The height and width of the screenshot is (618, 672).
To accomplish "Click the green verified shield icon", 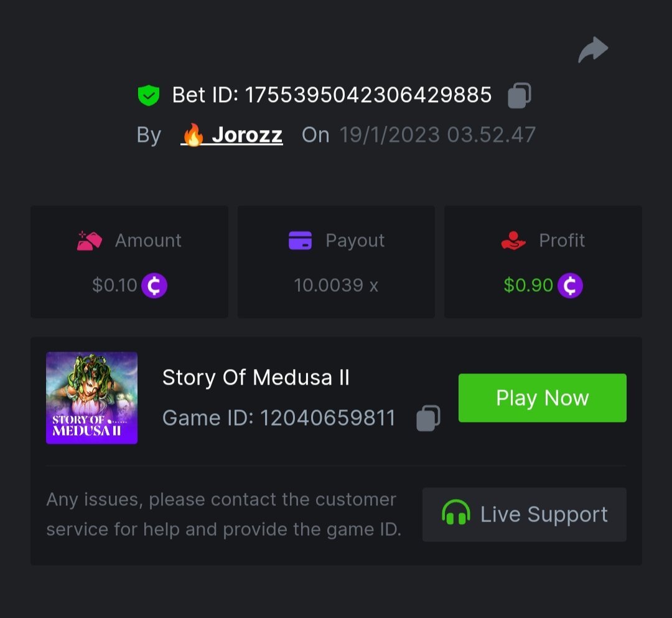I will click(x=148, y=95).
